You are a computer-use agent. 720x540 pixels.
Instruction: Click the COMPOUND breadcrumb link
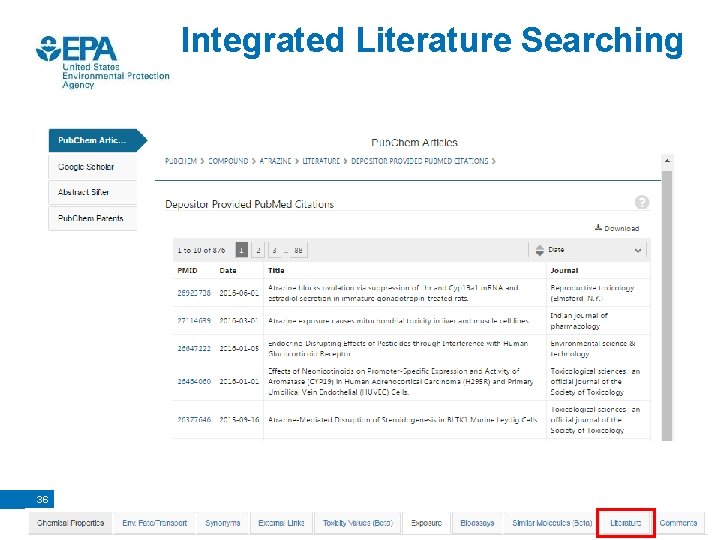click(228, 161)
